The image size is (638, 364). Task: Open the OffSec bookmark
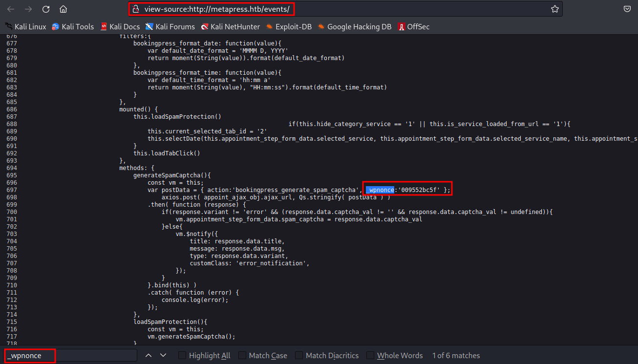coord(414,27)
